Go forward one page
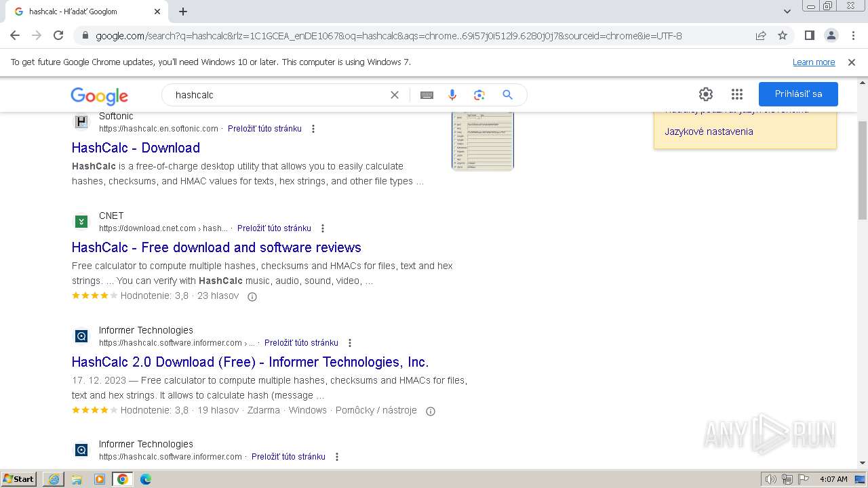Screen dimensions: 868x488 [x=37, y=35]
